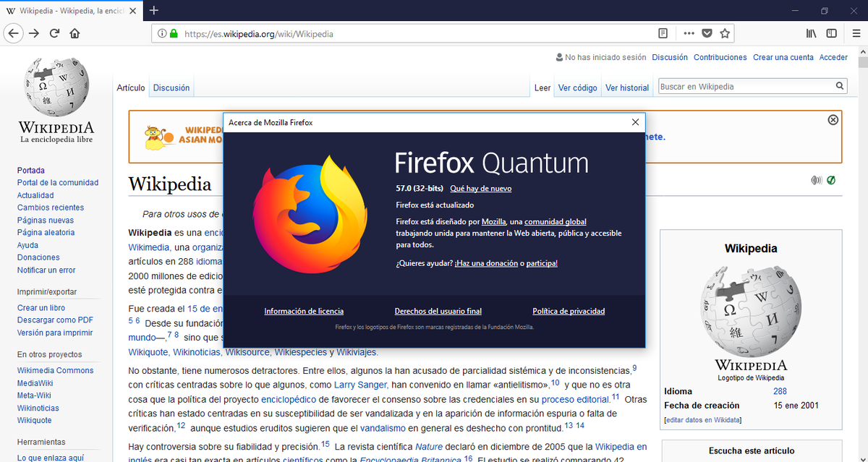Go back with the browser back arrow
This screenshot has height=462, width=868.
tap(14, 33)
